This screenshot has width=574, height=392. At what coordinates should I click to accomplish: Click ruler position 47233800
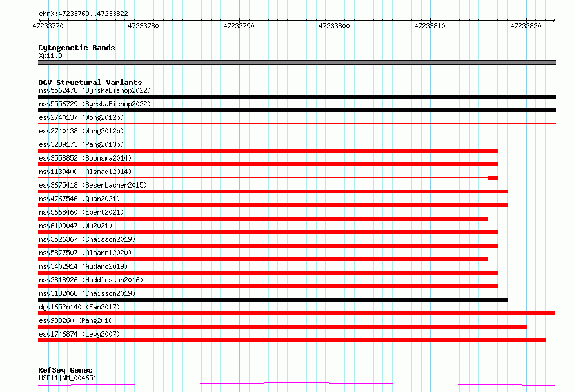[x=334, y=26]
